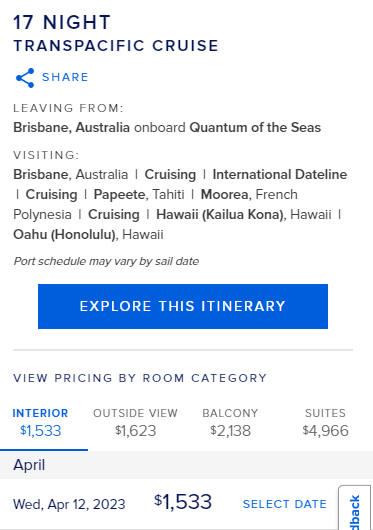
Task: Switch to Outside View pricing tab
Action: tap(135, 422)
